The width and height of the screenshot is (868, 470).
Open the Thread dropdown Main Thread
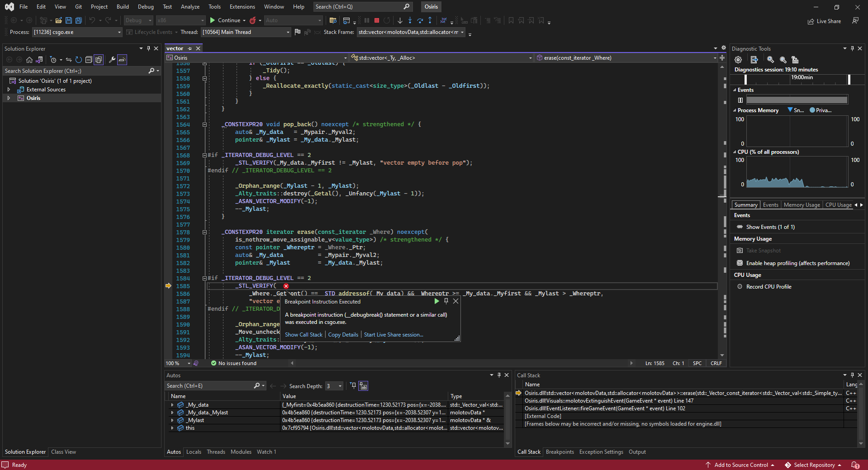(x=246, y=32)
